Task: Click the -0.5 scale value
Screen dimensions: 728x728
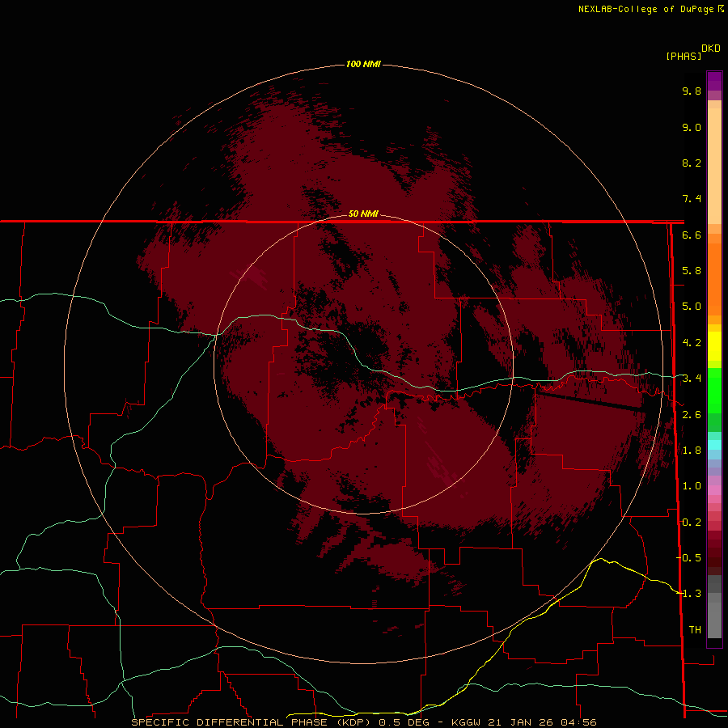Action: (688, 557)
